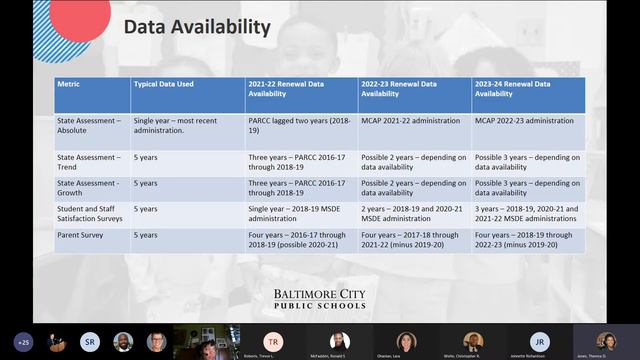Click 'Three years – PARCC' cell in Growth row
Image resolution: width=640 pixels, height=360 pixels.
click(x=302, y=189)
